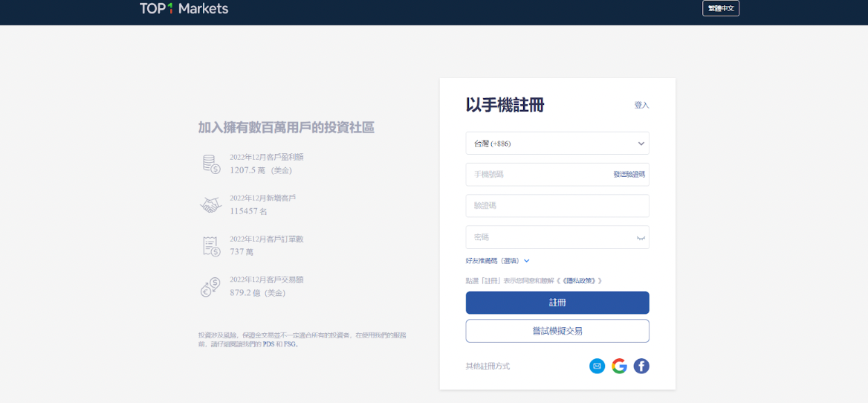Click the currency exchange trading volume icon
The height and width of the screenshot is (403, 868).
[x=211, y=287]
